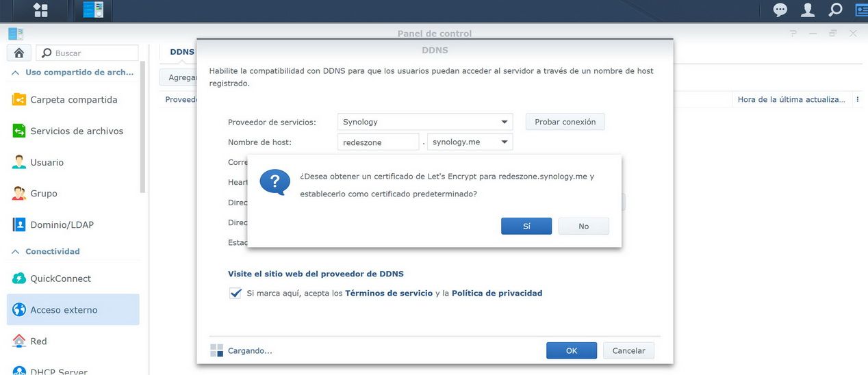868x375 pixels.
Task: Click Sí to obtain the certificate
Action: coord(526,226)
